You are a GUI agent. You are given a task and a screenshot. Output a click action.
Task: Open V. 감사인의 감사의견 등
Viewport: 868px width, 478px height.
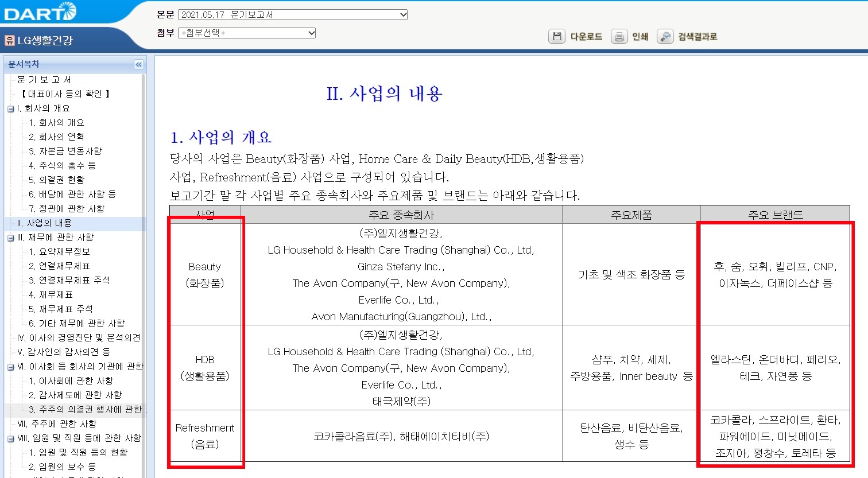tap(64, 352)
